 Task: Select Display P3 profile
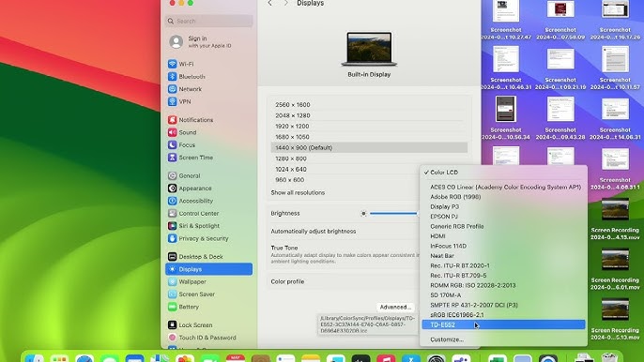(x=503, y=207)
